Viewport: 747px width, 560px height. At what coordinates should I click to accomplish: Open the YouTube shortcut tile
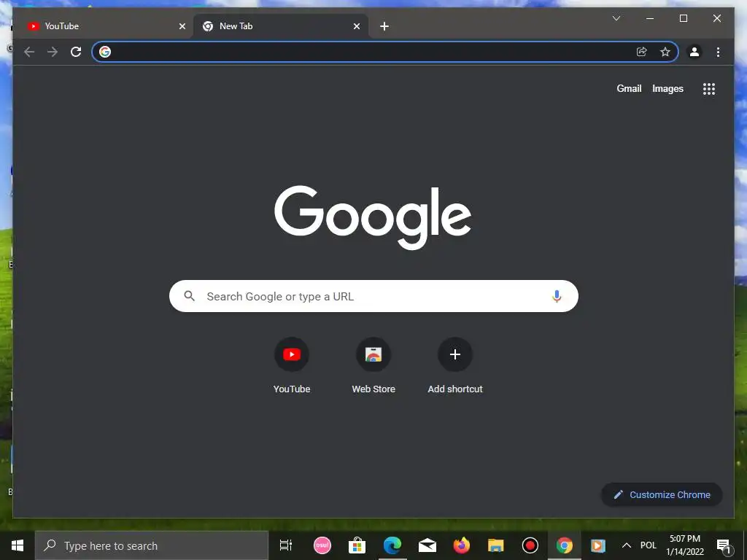(x=292, y=365)
